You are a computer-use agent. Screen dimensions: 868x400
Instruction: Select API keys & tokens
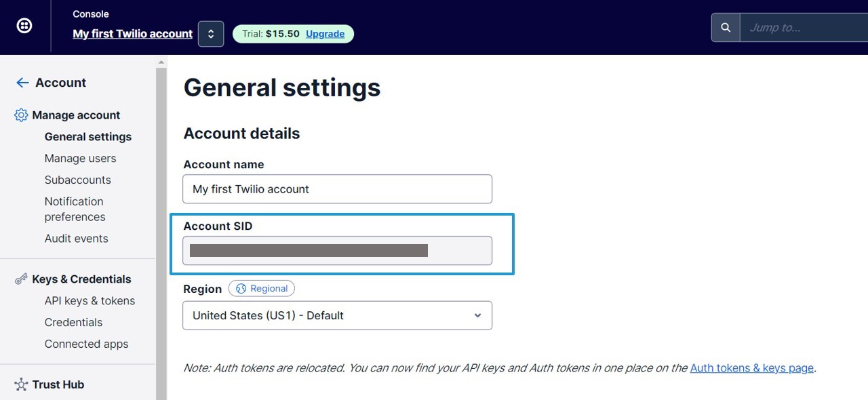[x=90, y=301]
